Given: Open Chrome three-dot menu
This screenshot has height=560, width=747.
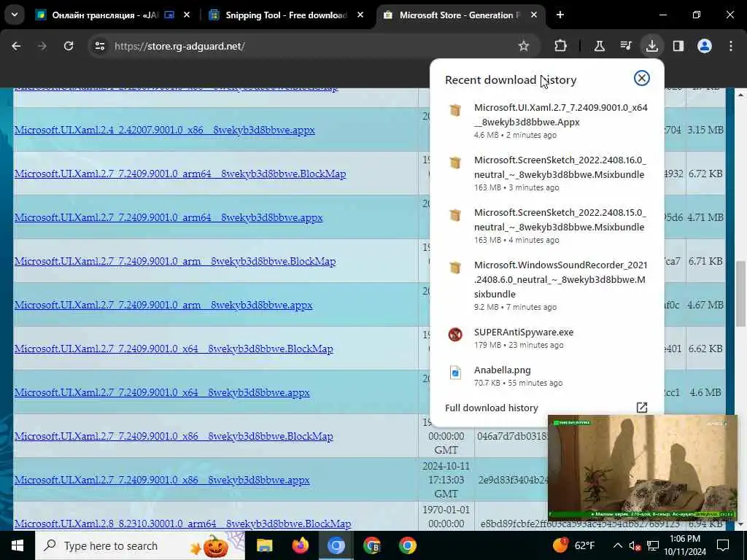Looking at the screenshot, I should click(731, 46).
